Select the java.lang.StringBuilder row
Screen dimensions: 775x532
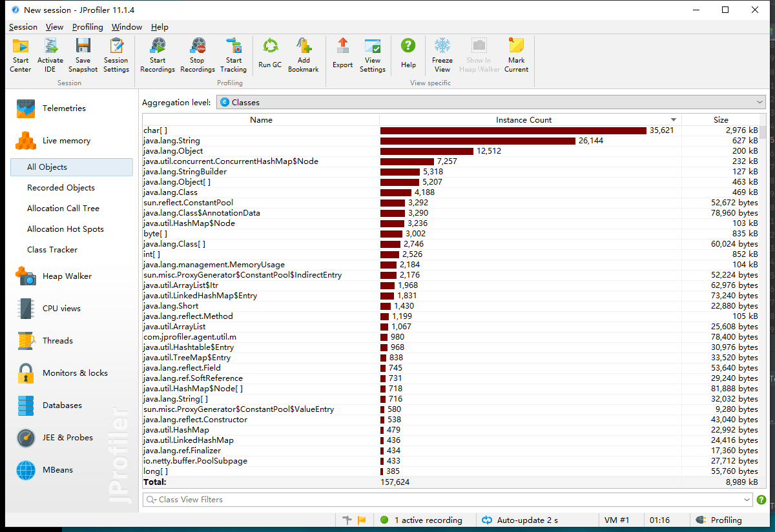pos(451,172)
